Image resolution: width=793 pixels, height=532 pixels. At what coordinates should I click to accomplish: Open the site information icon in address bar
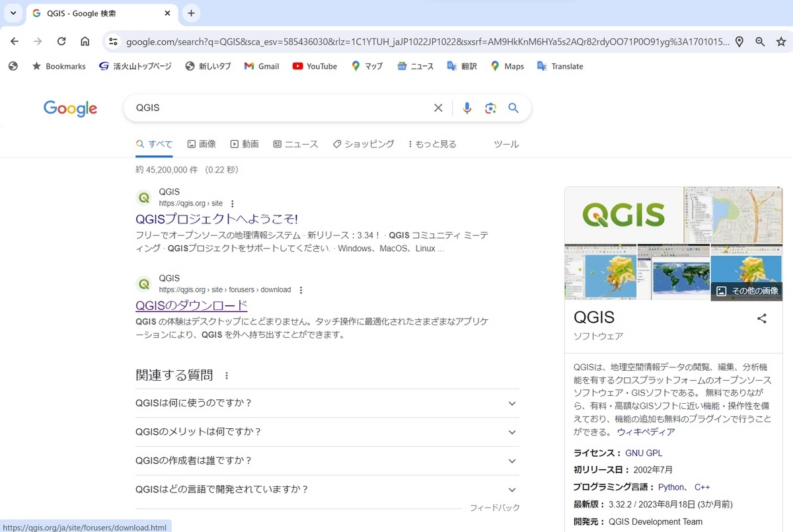point(114,42)
